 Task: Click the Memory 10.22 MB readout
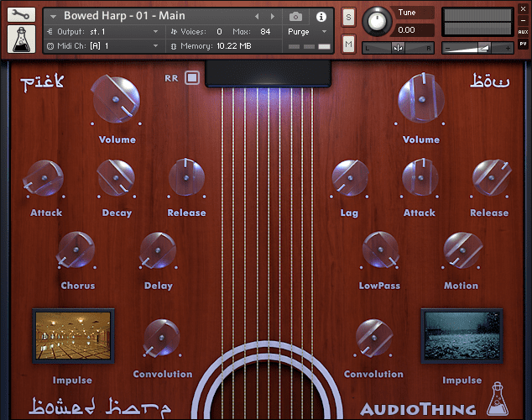234,46
